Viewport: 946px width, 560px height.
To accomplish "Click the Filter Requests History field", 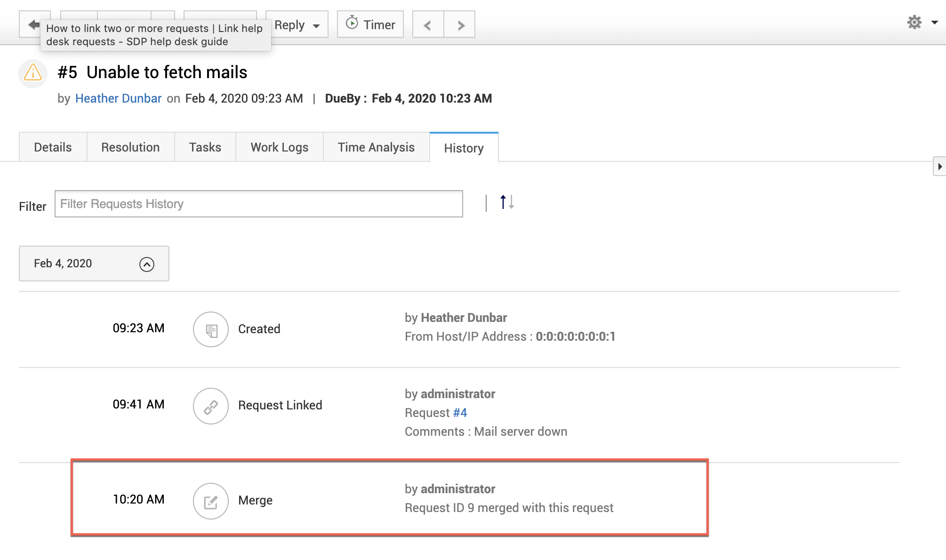I will point(258,204).
